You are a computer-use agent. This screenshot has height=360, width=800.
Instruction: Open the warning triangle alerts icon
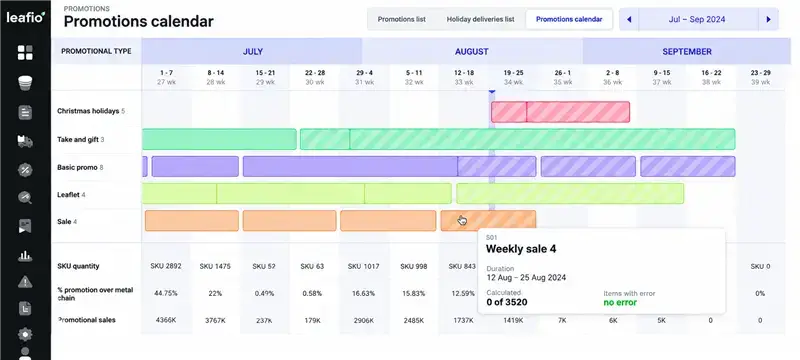[25, 281]
